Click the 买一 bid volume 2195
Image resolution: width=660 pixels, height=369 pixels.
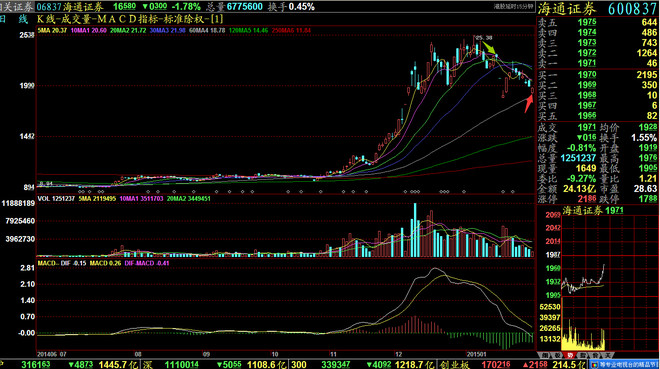647,75
